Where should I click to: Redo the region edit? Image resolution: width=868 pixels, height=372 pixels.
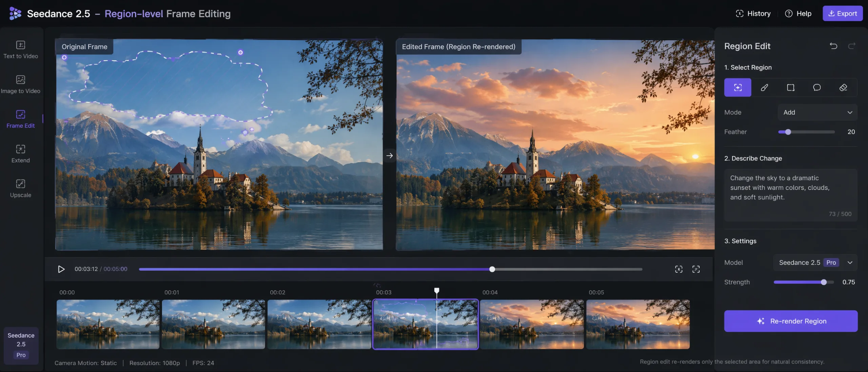(x=852, y=46)
